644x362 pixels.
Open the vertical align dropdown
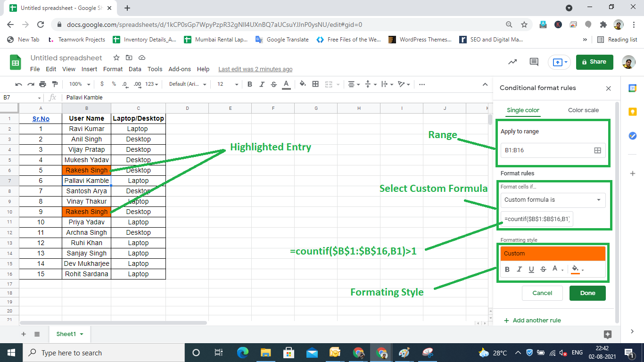(x=371, y=84)
